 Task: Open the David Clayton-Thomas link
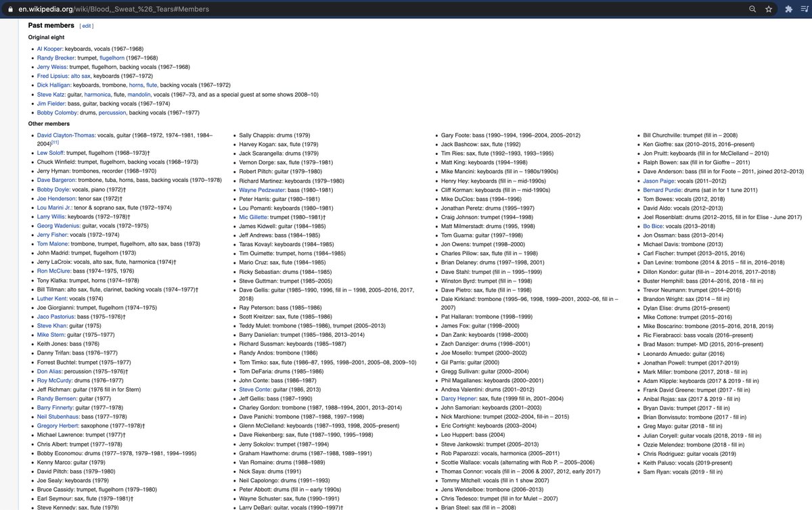[x=66, y=135]
